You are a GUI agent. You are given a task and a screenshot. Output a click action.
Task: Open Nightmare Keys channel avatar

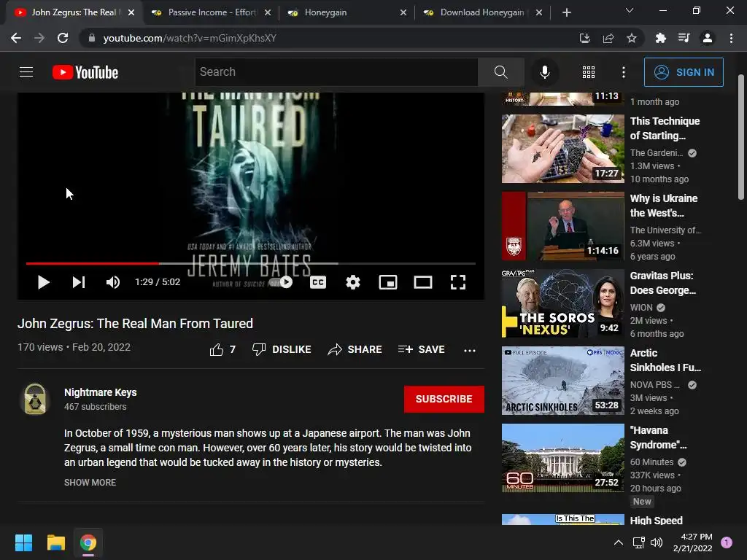35,399
